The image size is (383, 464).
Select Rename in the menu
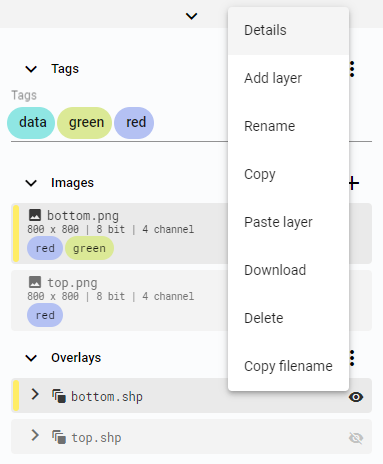(288, 126)
